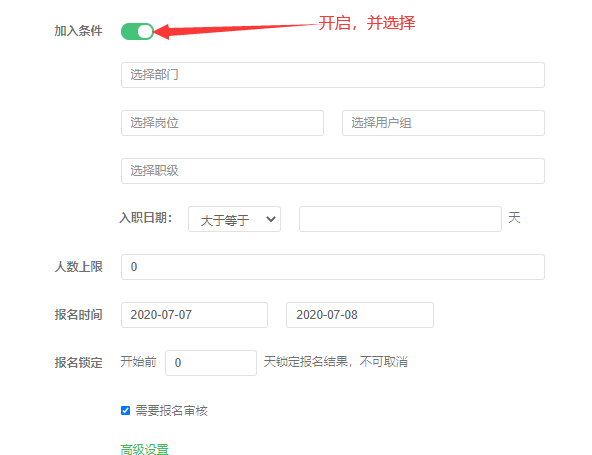Click the 需要报名审核 label text
Viewport: 592px width, 455px height.
[x=171, y=410]
